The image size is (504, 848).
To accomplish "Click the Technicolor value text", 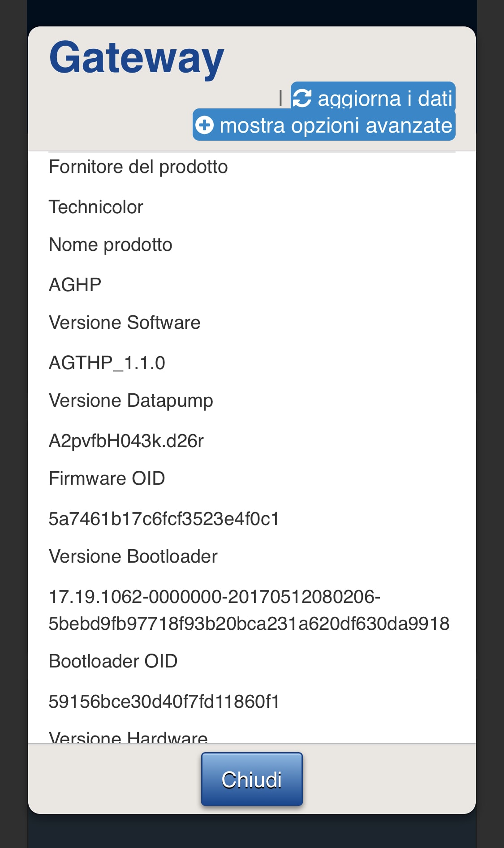I will (x=96, y=207).
